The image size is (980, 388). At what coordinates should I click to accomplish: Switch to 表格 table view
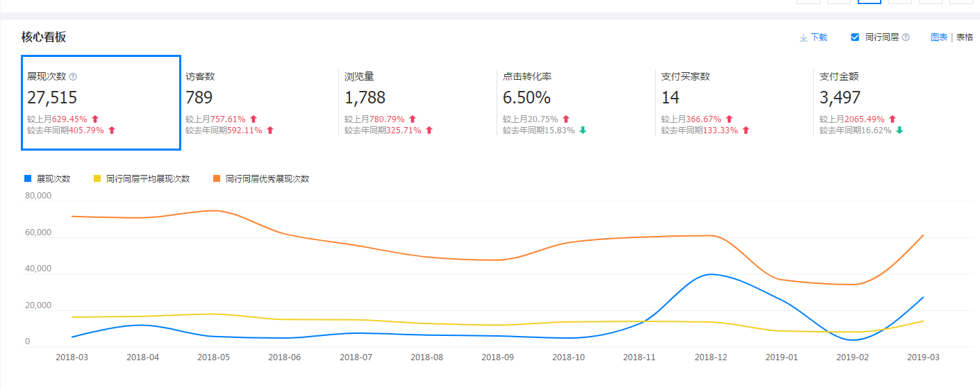tap(965, 37)
